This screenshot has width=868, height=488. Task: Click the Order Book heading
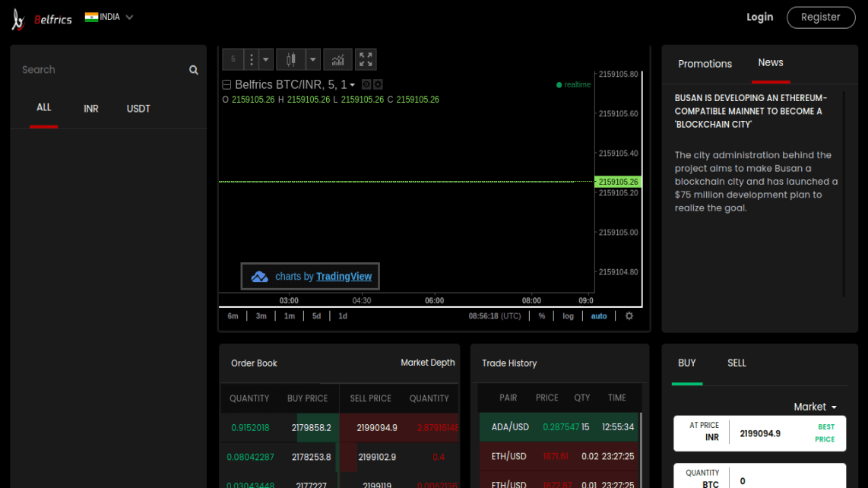[254, 363]
